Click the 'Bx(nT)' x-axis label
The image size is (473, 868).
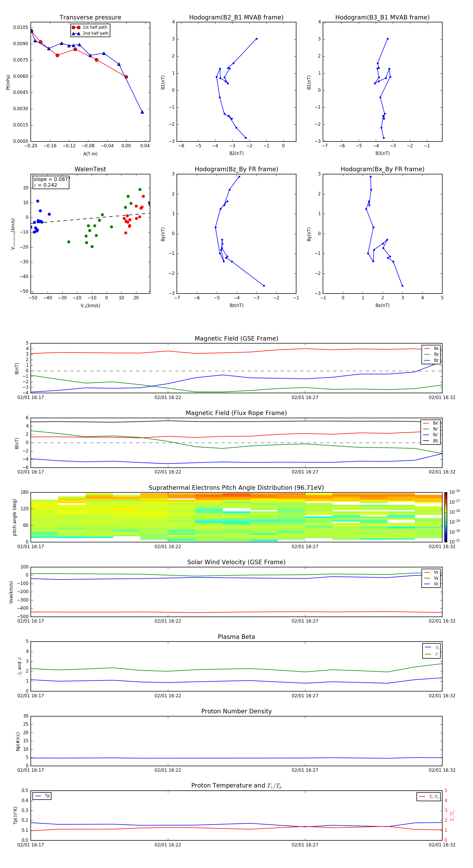[x=382, y=305]
